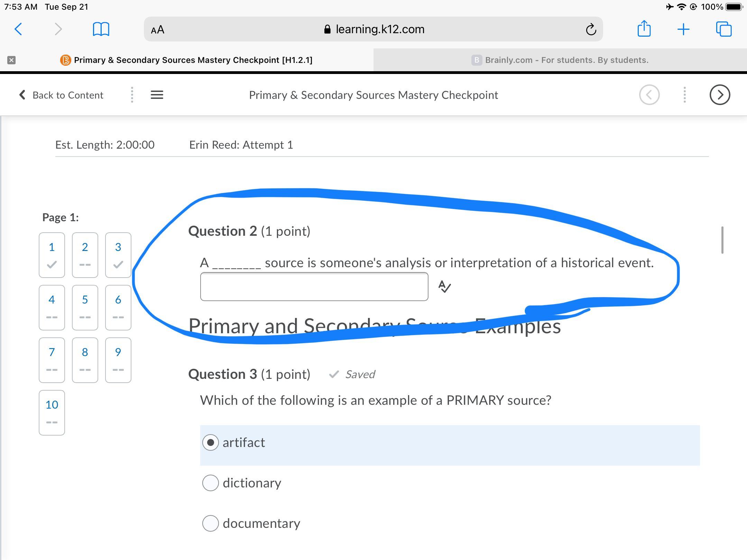The image size is (747, 560).
Task: Open a new tab with plus icon
Action: [683, 29]
